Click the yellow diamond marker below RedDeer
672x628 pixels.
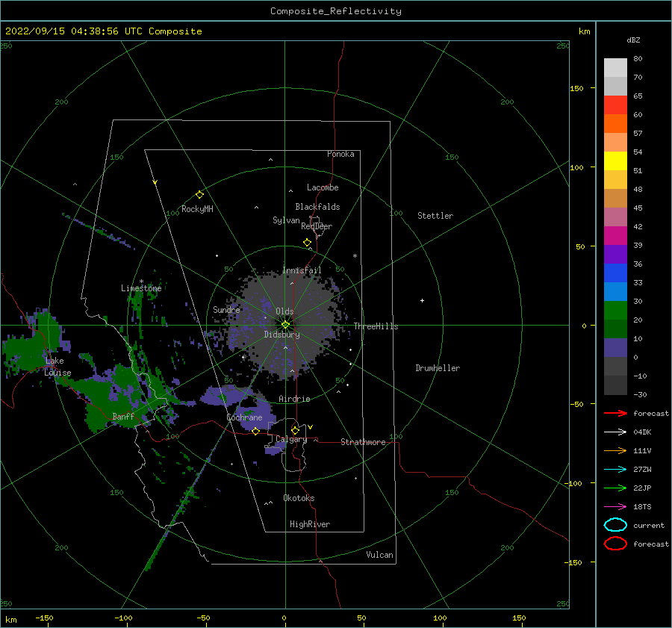coord(307,243)
